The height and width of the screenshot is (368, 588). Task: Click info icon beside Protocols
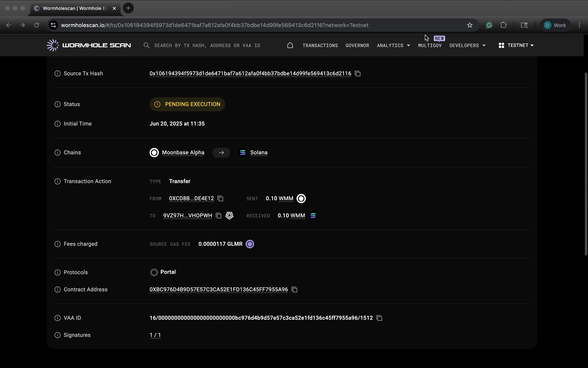[x=57, y=272]
